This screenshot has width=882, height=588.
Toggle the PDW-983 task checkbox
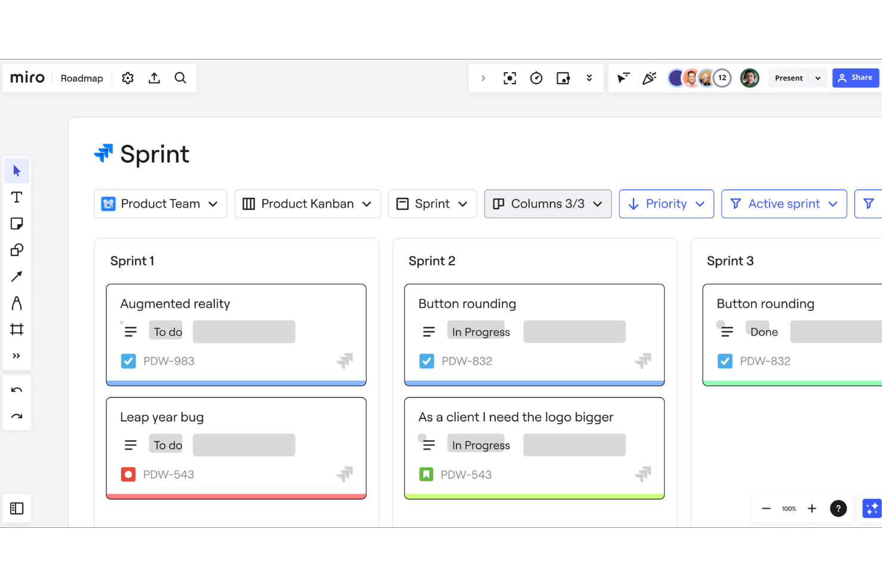click(x=128, y=361)
